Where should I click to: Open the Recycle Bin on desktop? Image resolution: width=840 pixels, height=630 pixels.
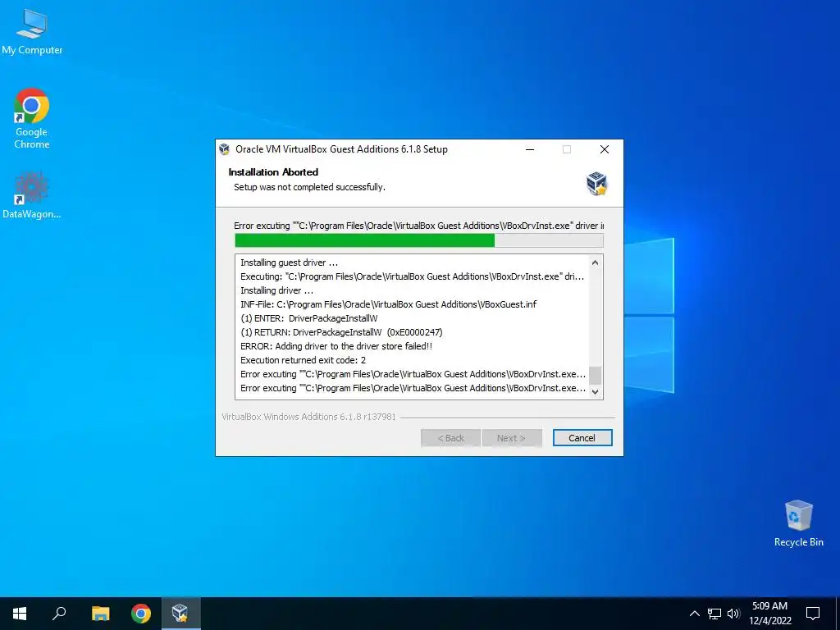[798, 523]
